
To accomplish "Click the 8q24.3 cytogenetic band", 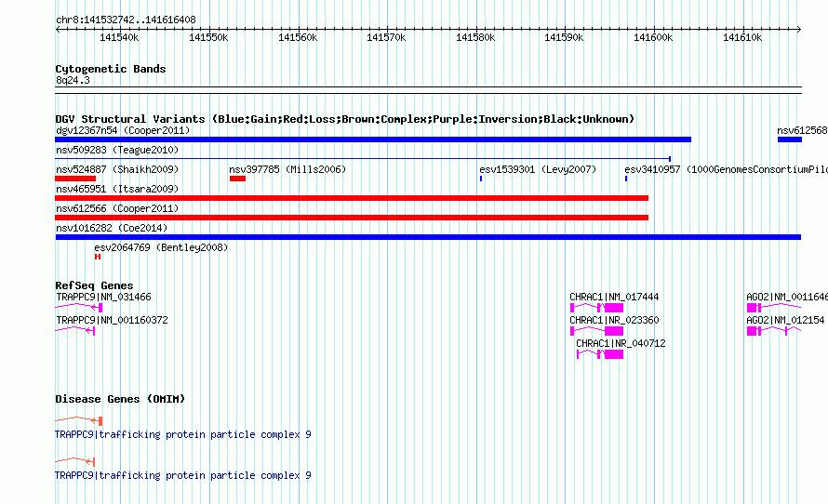I will pos(428,90).
